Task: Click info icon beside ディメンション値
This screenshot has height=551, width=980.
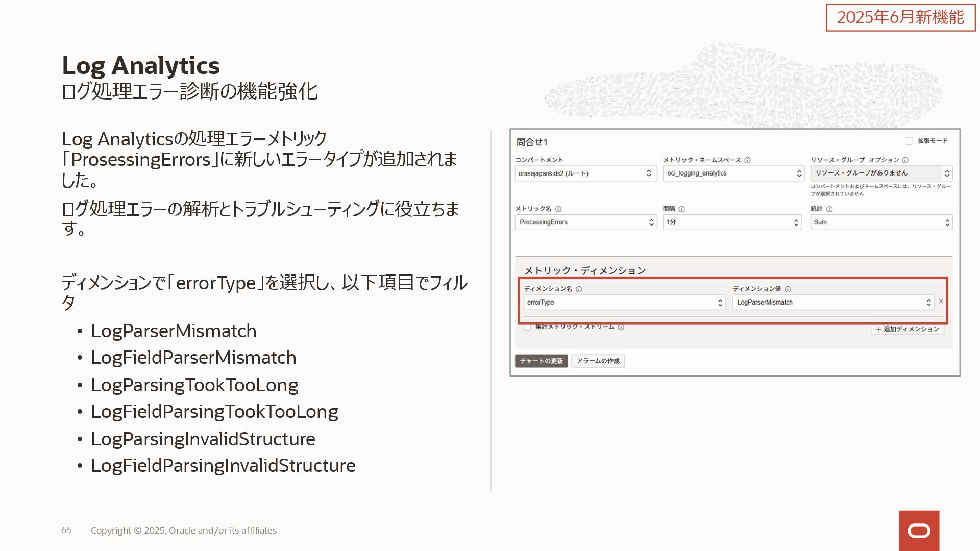Action: (788, 289)
